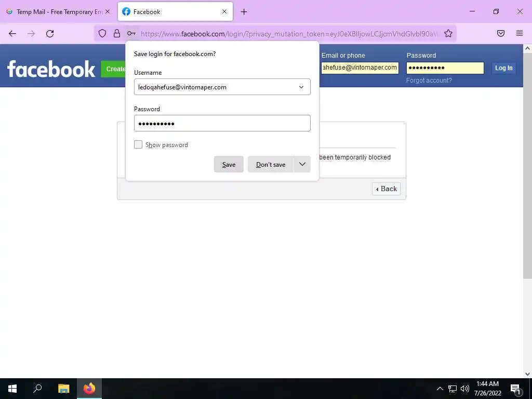The image size is (532, 399).
Task: Open the Don't save options arrow
Action: coord(302,164)
